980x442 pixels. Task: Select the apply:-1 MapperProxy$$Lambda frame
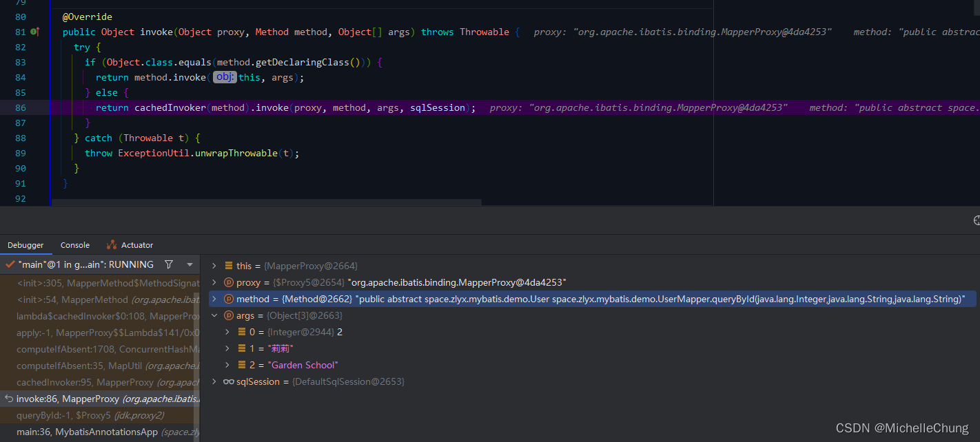tap(100, 333)
